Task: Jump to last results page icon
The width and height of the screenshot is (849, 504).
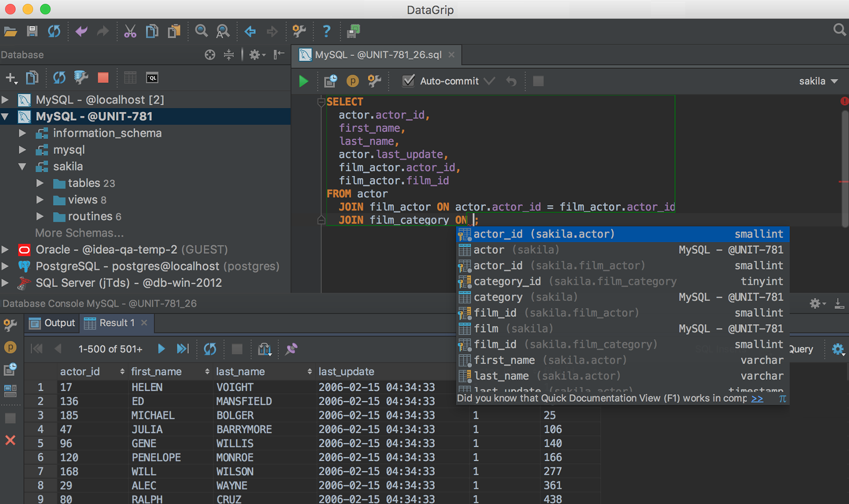Action: click(183, 349)
